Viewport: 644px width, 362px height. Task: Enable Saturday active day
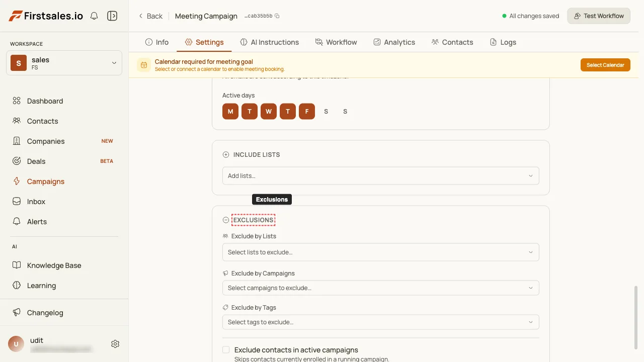pyautogui.click(x=326, y=112)
